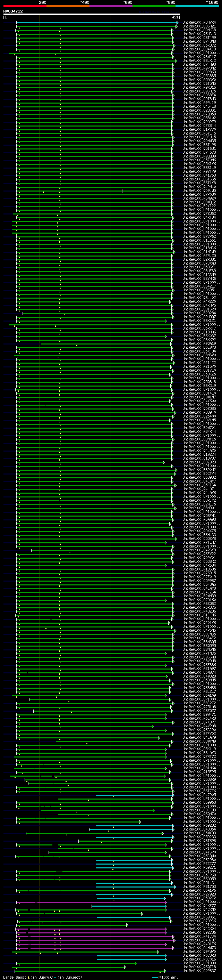Screen dimensions: 222x980
Task: Select label UniRef100_P31753
Action: click(x=199, y=886)
